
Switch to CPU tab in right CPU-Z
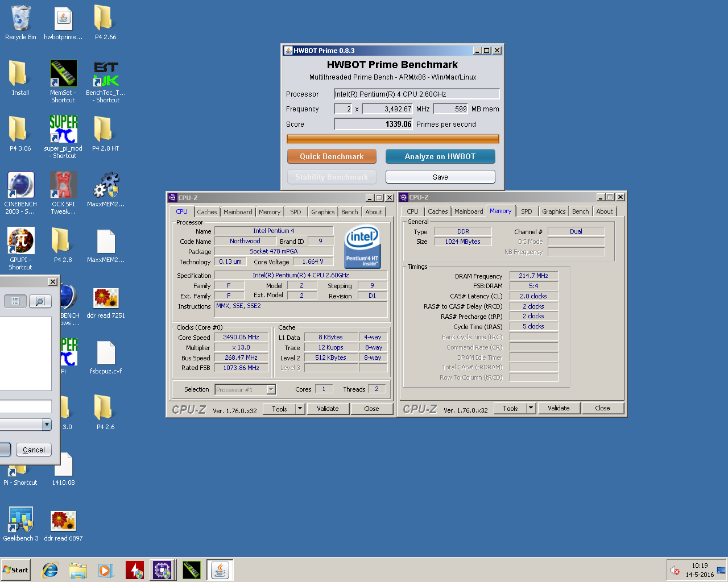pyautogui.click(x=413, y=211)
